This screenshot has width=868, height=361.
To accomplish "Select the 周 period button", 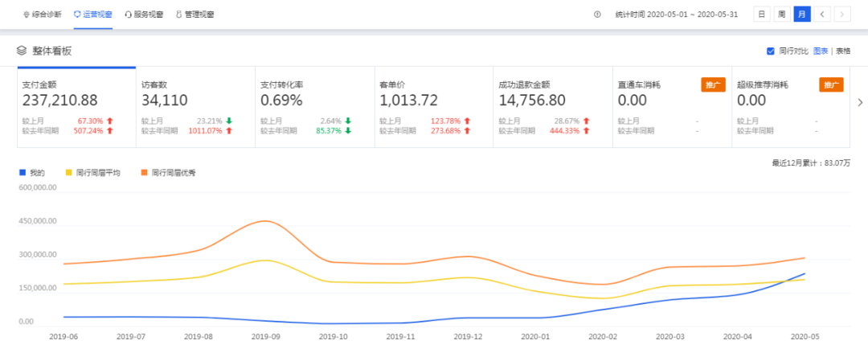I will tap(781, 14).
